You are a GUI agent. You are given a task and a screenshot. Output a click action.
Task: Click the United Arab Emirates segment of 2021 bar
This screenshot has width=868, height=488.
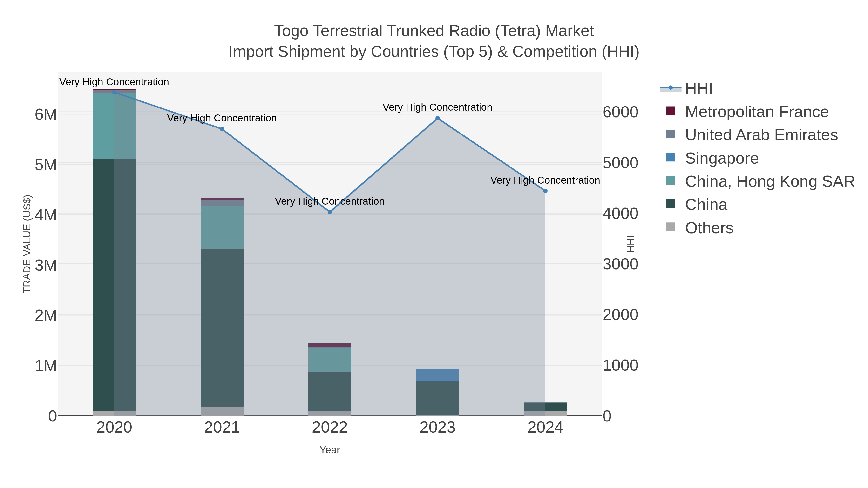point(222,203)
